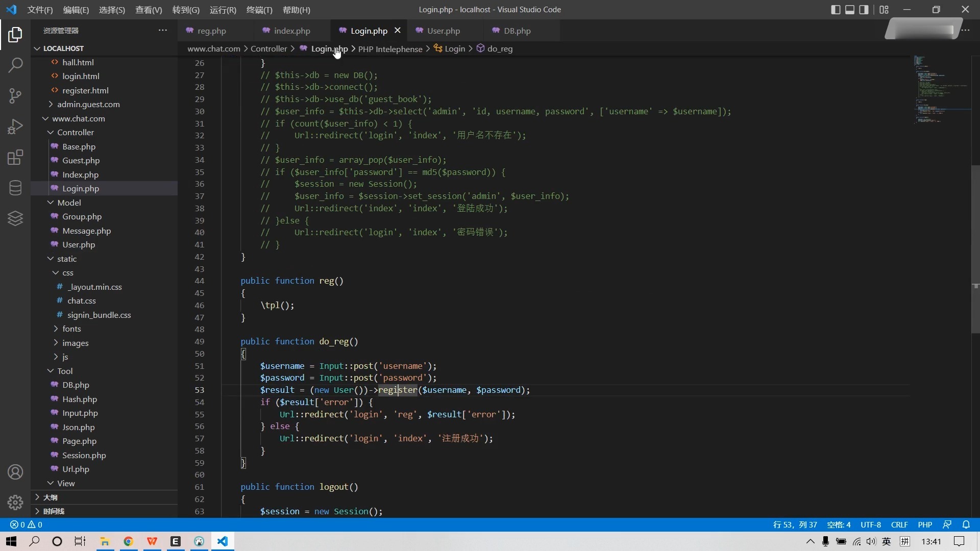Viewport: 980px width, 551px height.
Task: Open the 终端(T) menu
Action: click(259, 10)
